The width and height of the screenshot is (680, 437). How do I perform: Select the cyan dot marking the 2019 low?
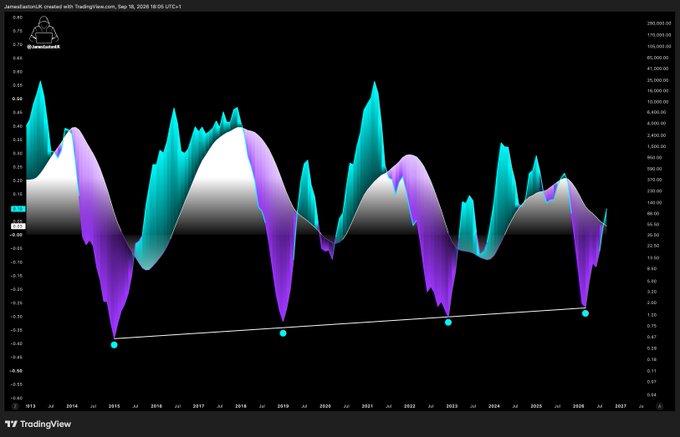pyautogui.click(x=283, y=333)
